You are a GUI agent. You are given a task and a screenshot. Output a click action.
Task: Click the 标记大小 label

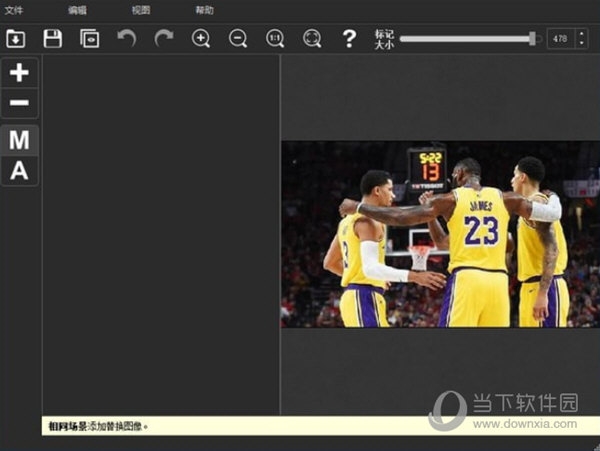tap(384, 39)
